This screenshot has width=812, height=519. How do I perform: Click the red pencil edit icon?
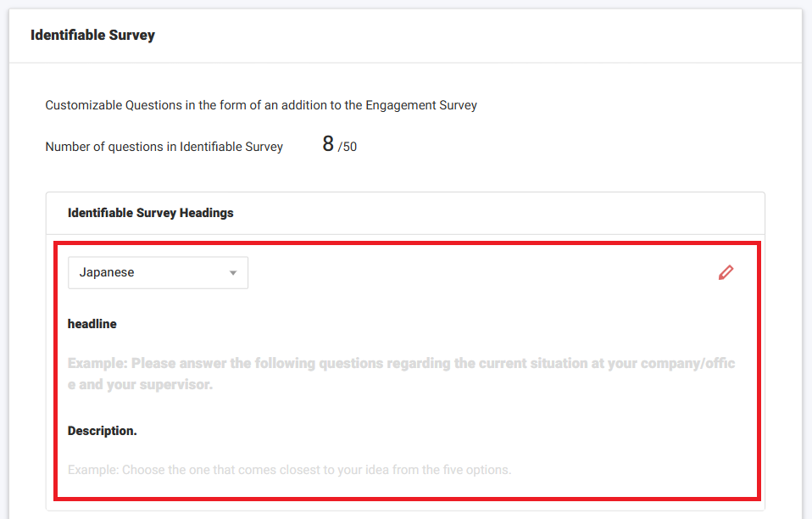[726, 272]
